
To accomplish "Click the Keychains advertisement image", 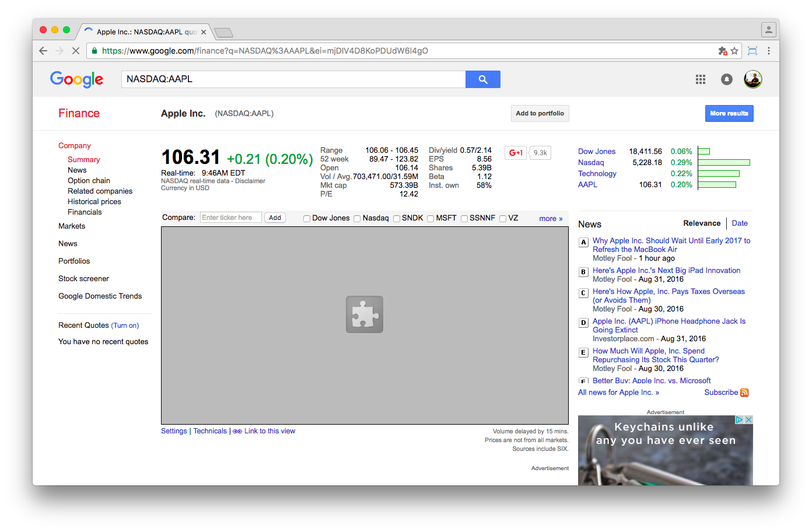I will [x=666, y=450].
